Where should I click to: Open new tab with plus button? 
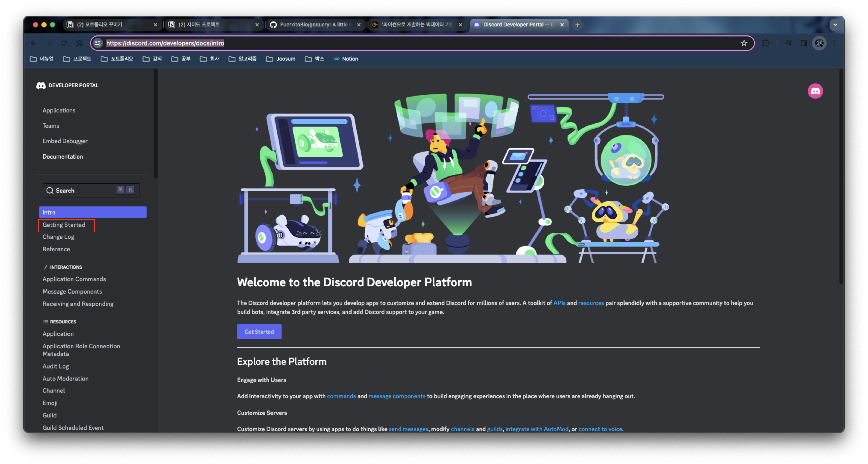tap(577, 25)
